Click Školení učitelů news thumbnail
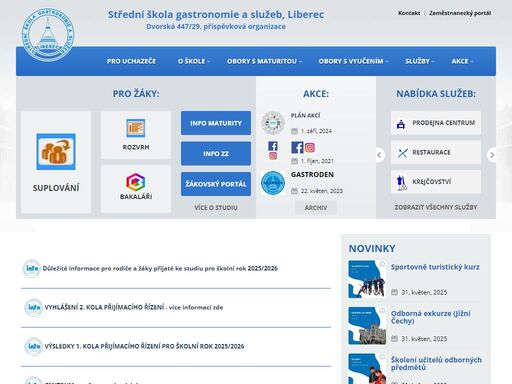This screenshot has height=384, width=512. [x=367, y=369]
